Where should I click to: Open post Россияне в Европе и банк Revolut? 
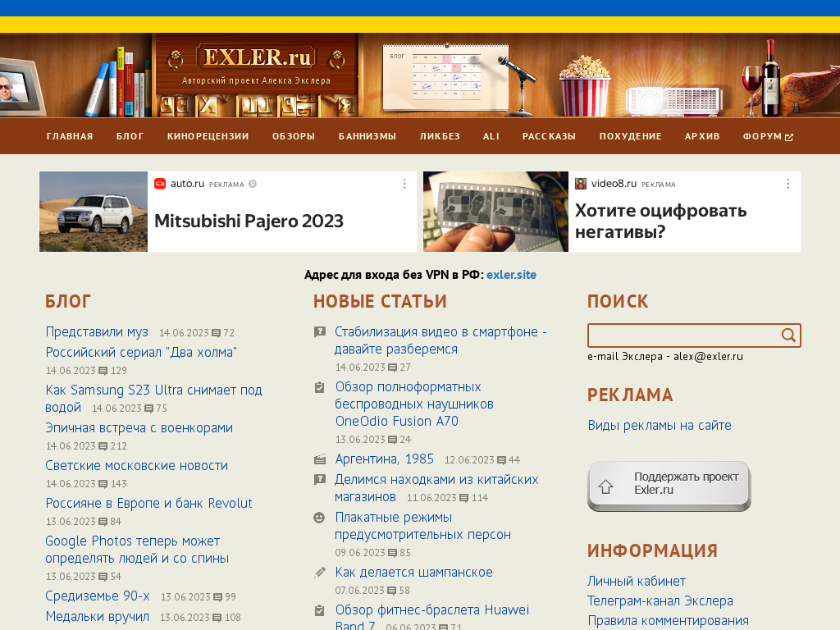[149, 503]
